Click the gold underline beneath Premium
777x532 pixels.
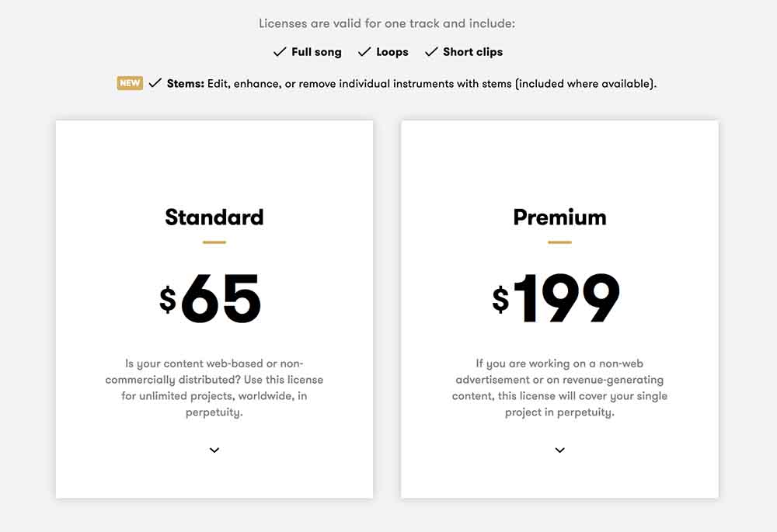click(x=559, y=242)
